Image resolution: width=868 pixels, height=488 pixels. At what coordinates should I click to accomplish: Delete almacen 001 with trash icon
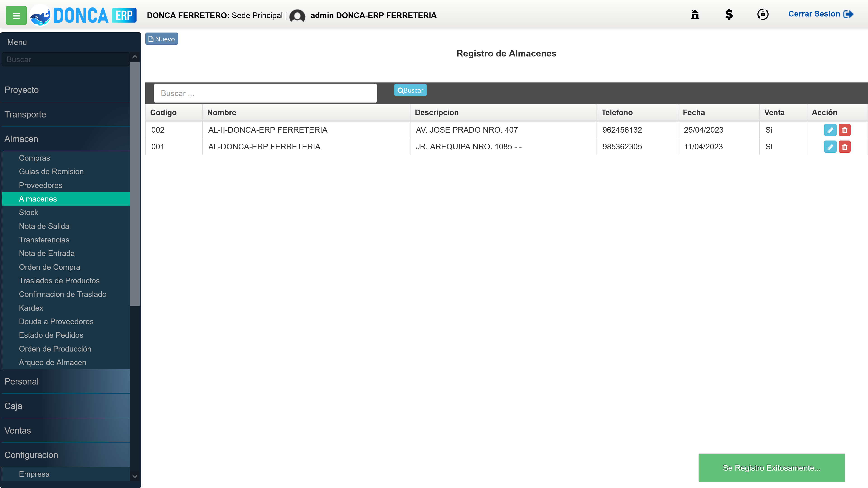[844, 147]
